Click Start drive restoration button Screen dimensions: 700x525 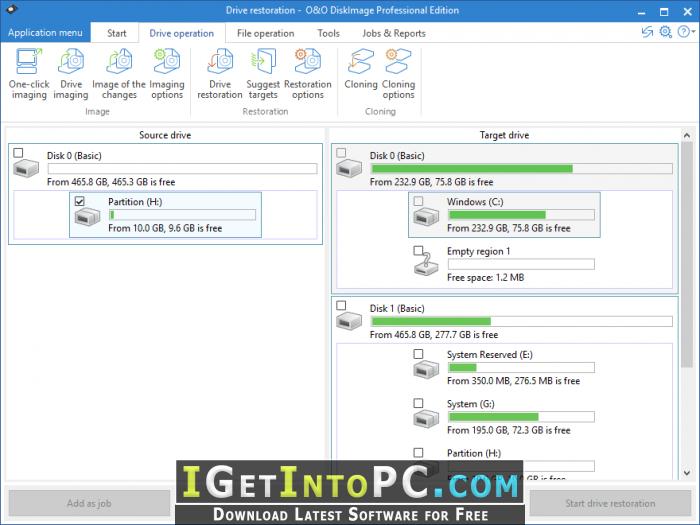tap(610, 503)
